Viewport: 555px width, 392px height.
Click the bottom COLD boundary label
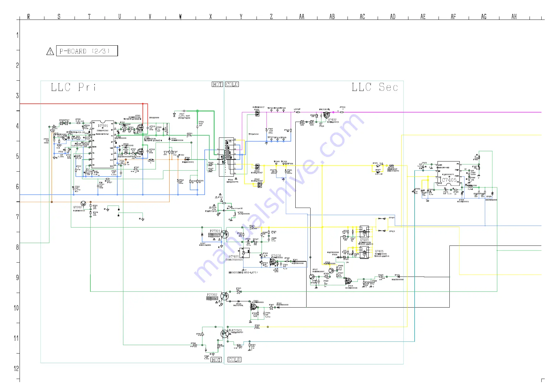(x=234, y=360)
